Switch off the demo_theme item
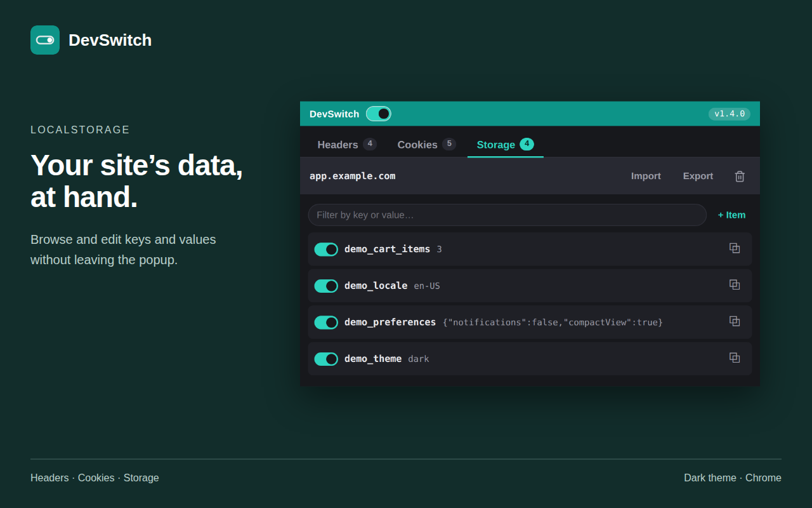The width and height of the screenshot is (812, 508). [326, 359]
